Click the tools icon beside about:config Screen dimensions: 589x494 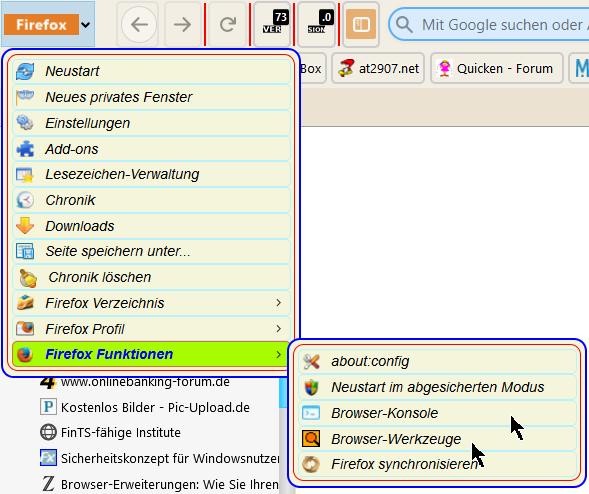pyautogui.click(x=311, y=361)
